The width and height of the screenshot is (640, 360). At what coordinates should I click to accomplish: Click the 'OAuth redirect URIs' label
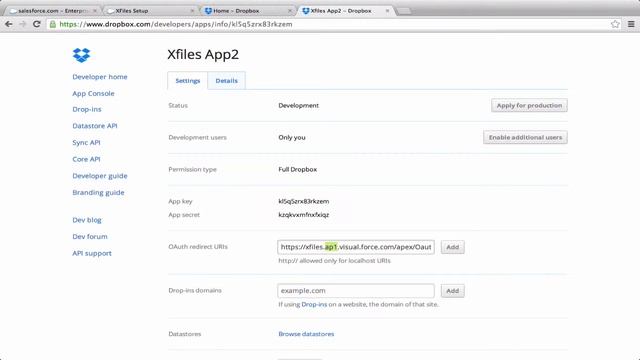coord(198,247)
